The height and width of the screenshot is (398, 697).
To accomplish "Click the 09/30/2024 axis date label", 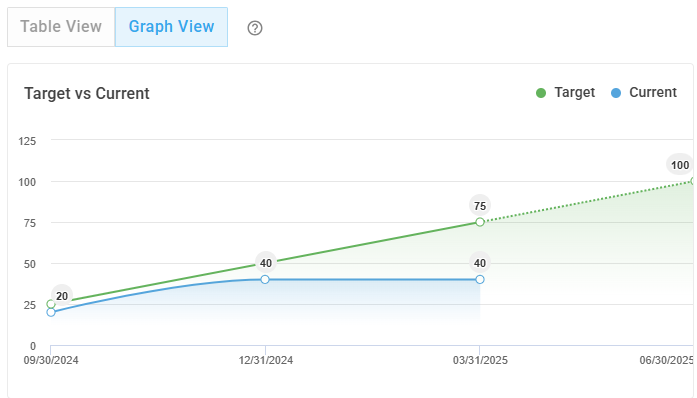I will click(x=51, y=360).
